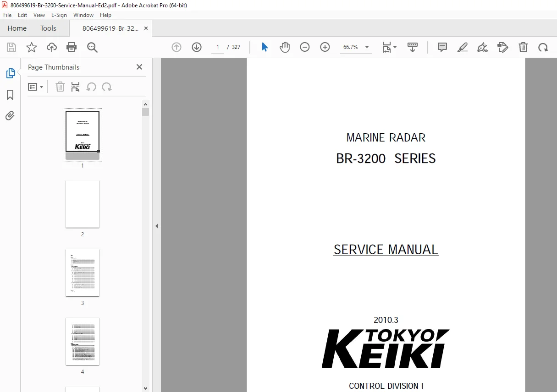Open the File menu
The image size is (557, 392).
[x=7, y=15]
